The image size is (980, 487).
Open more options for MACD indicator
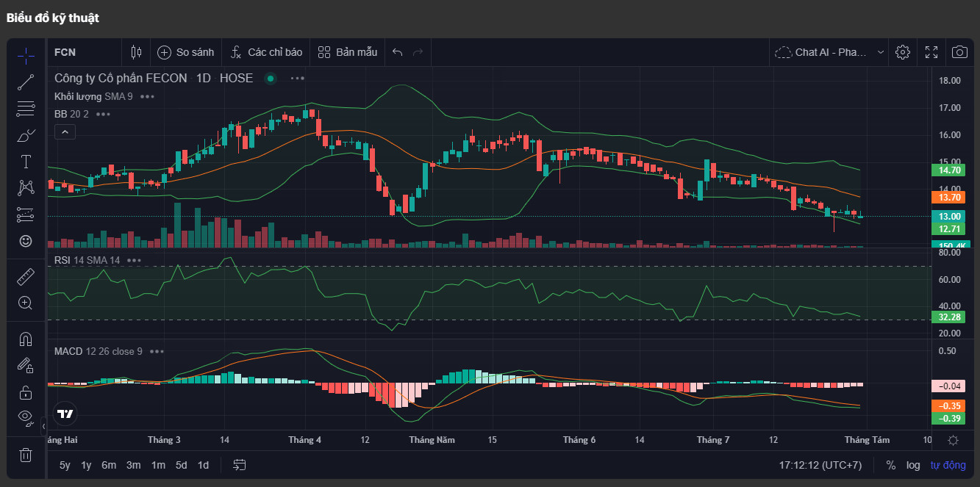[x=157, y=351]
